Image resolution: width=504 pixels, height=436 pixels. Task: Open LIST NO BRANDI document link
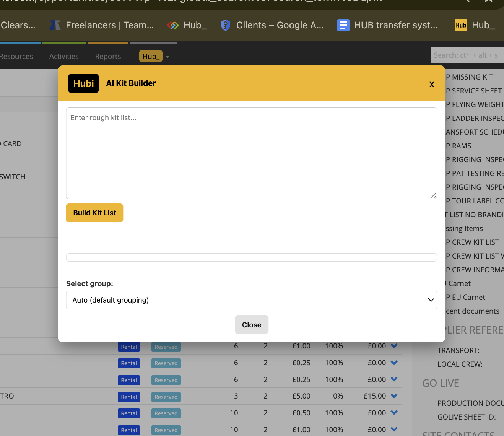click(x=474, y=215)
